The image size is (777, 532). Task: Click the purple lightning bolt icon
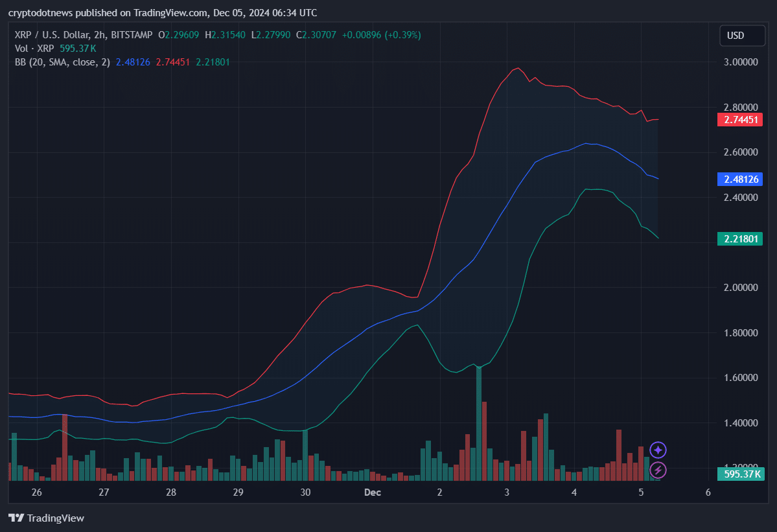pyautogui.click(x=658, y=470)
